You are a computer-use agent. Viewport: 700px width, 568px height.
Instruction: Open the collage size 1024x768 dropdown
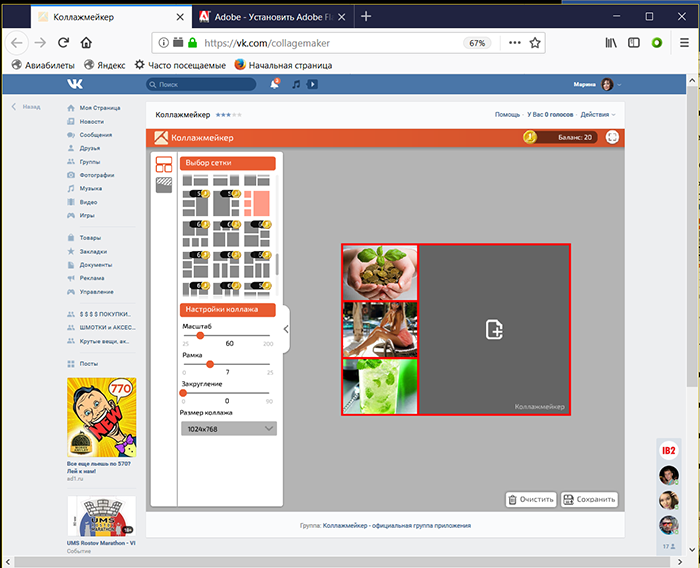point(229,429)
